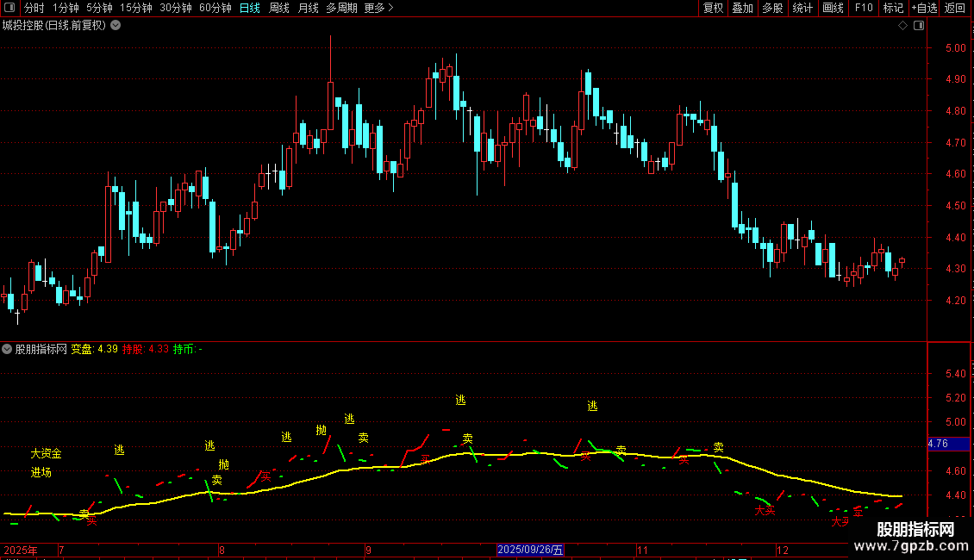Click month 11 on the time axis
Screen dimensions: 974x560
pos(642,550)
